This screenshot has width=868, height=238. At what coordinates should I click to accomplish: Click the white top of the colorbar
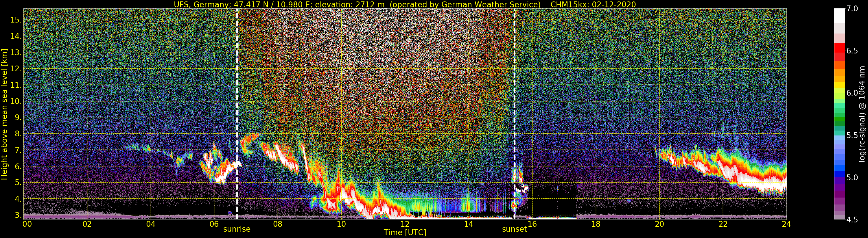point(839,15)
